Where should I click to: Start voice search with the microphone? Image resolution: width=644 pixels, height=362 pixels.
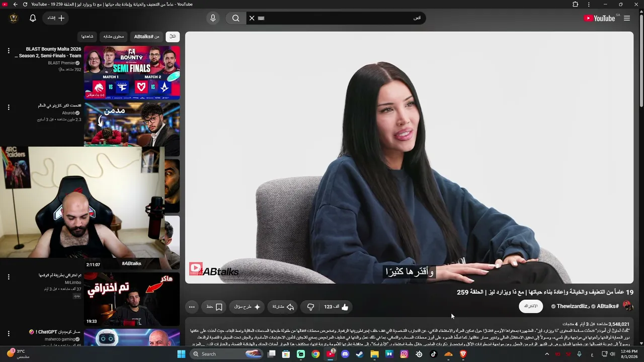(213, 18)
